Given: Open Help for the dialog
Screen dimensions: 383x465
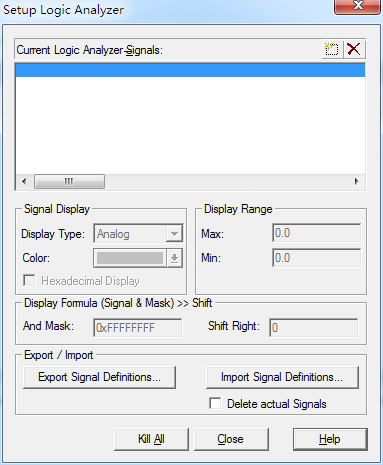Looking at the screenshot, I should point(330,439).
